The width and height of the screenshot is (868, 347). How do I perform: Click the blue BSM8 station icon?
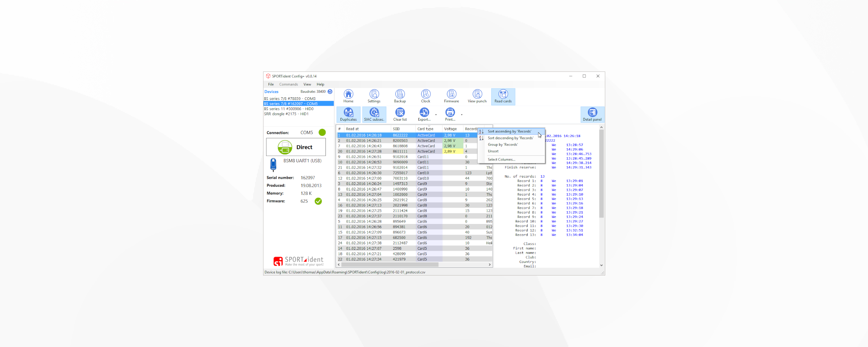tap(273, 165)
